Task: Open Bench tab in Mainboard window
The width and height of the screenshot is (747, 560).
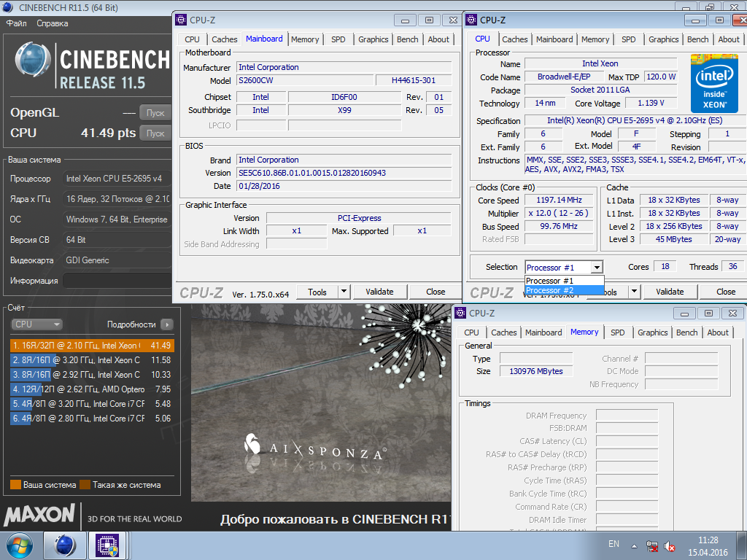Action: click(407, 39)
